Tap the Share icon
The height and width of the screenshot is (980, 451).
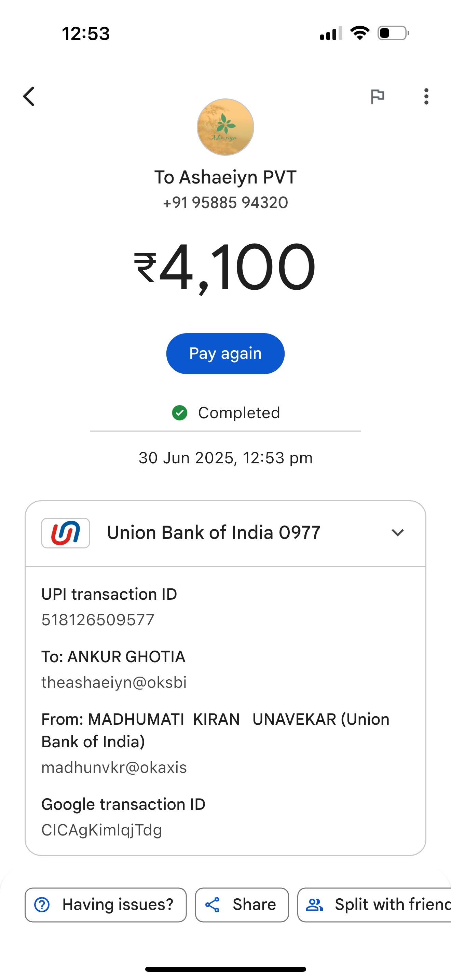212,905
